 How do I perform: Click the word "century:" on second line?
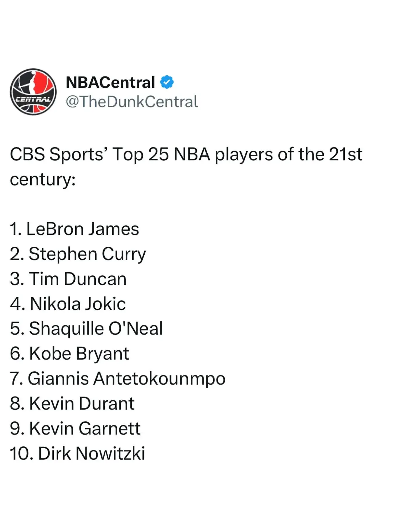tap(43, 179)
